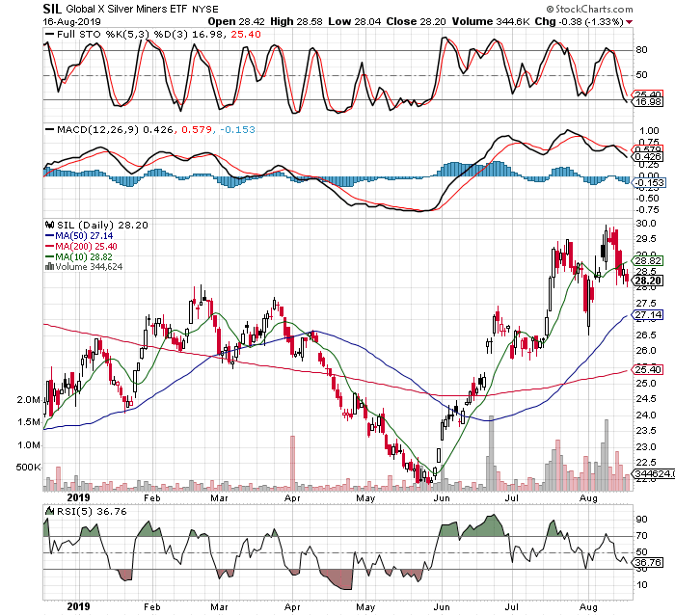This screenshot has height=616, width=675.
Task: Click the 344624 volume axis tag
Action: (x=653, y=473)
